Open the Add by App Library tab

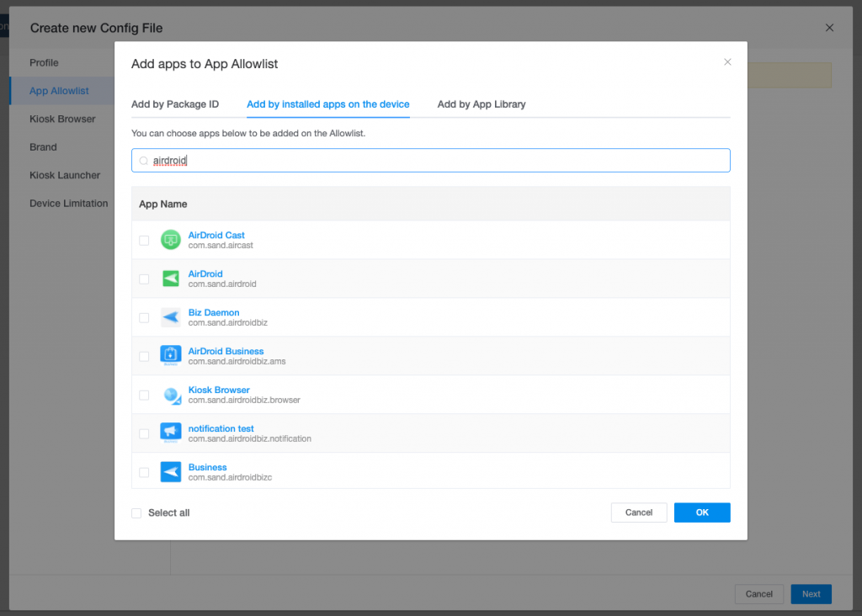click(x=482, y=104)
